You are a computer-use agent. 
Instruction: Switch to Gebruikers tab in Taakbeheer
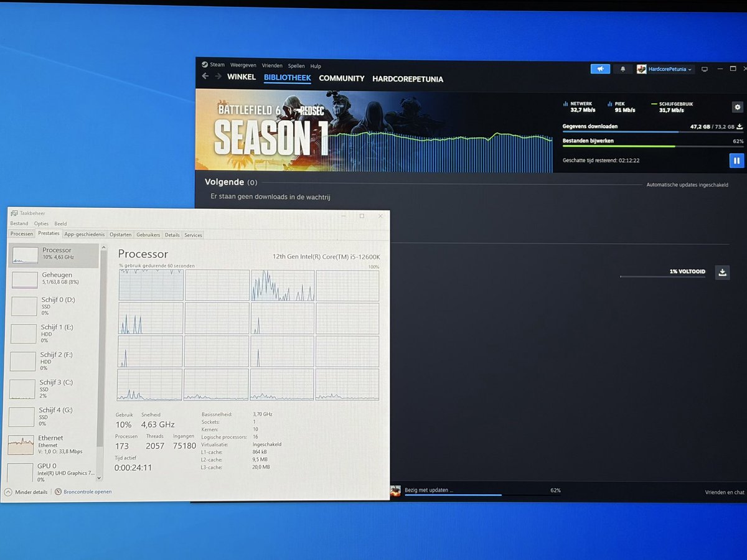pyautogui.click(x=148, y=235)
